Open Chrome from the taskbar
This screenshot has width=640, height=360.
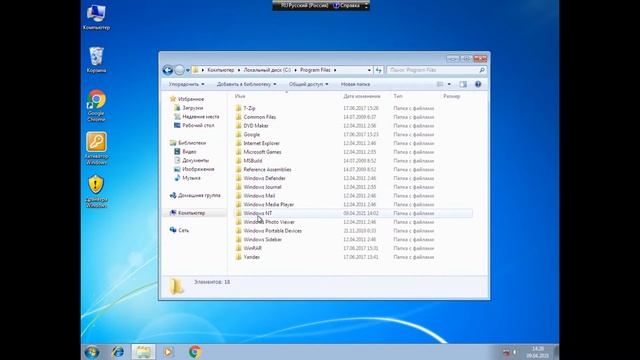click(195, 352)
